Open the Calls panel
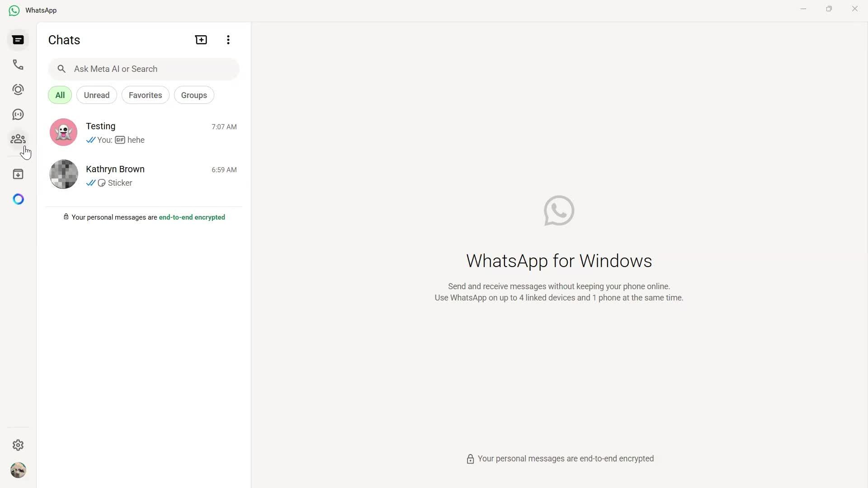The image size is (868, 488). click(18, 65)
